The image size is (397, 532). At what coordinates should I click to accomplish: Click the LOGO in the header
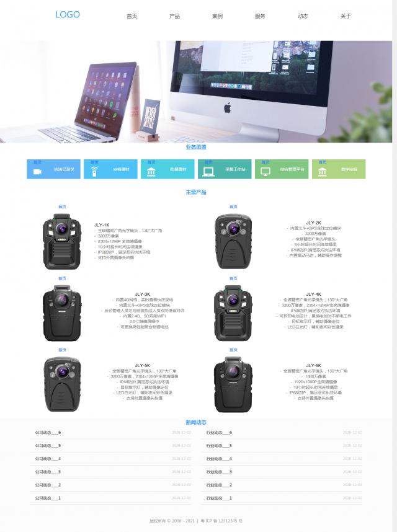(x=68, y=15)
